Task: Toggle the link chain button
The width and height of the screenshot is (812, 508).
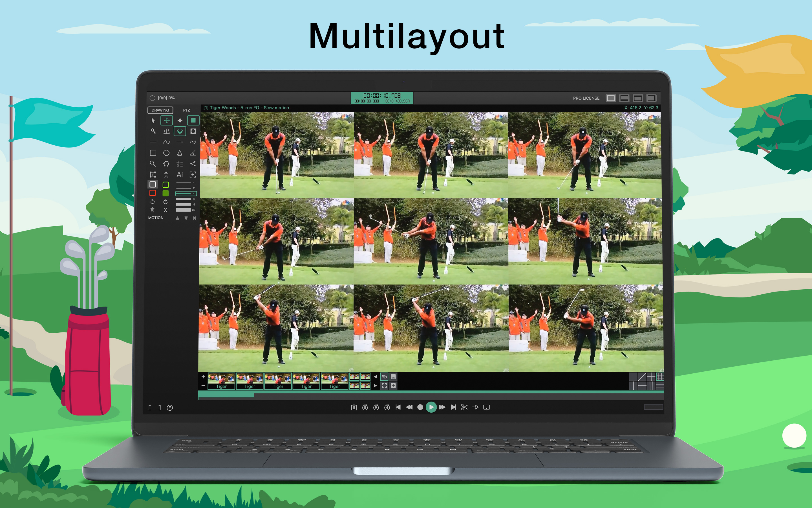Action: (384, 377)
